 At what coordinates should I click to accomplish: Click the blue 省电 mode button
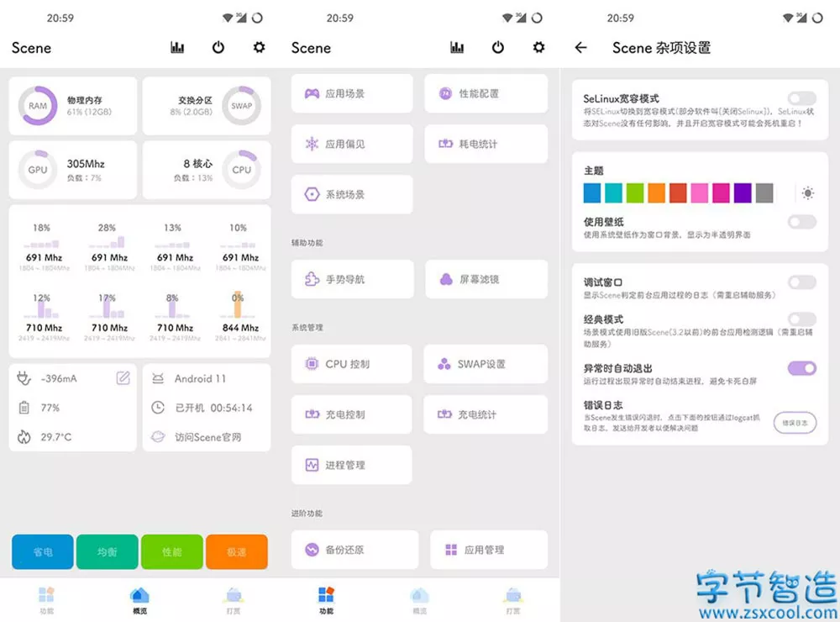(43, 551)
